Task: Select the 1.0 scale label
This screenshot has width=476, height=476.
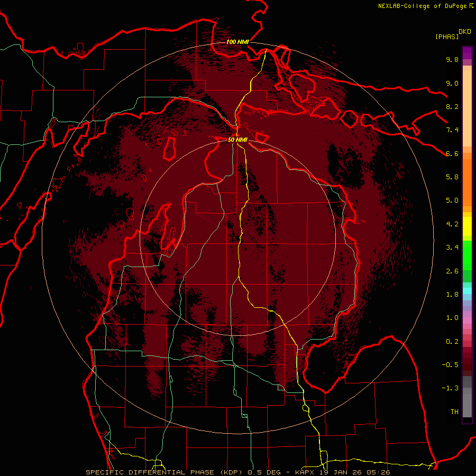Action: [452, 318]
